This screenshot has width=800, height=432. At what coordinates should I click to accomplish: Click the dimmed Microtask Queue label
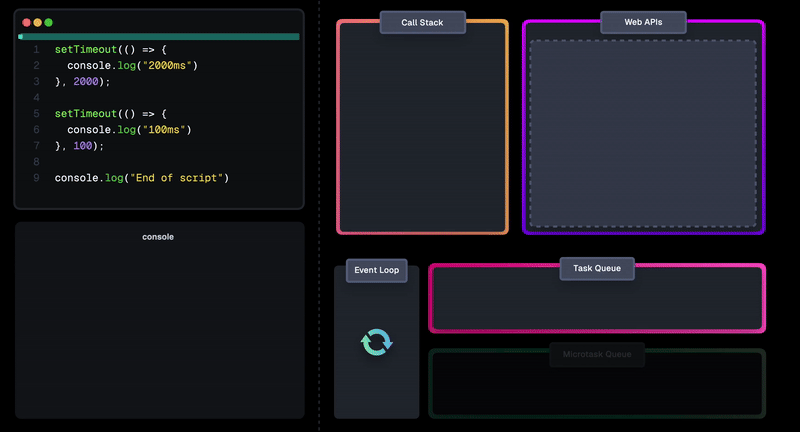(597, 354)
